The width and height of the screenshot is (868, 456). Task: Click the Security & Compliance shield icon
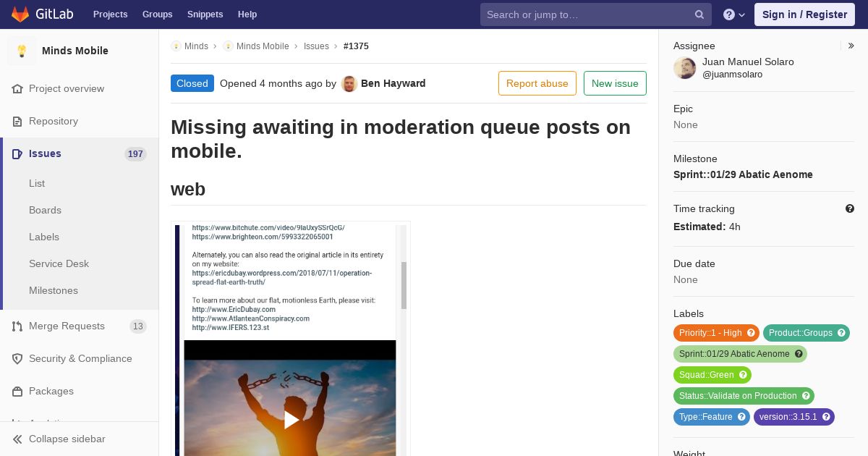click(x=17, y=358)
